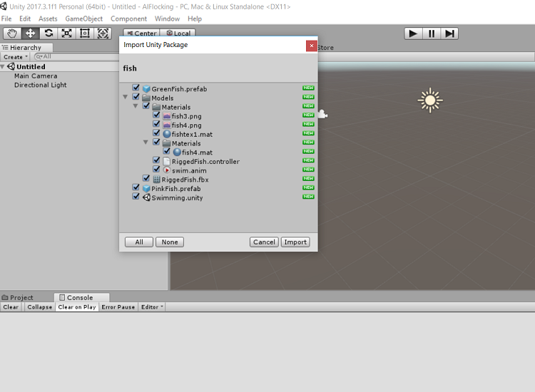Open the File menu

(6, 19)
